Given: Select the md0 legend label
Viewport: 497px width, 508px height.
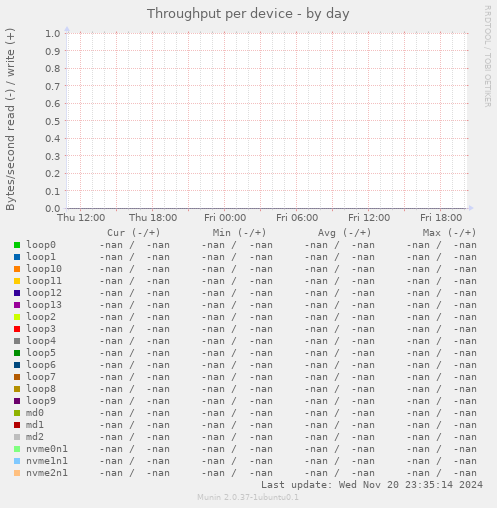Looking at the screenshot, I should click(x=35, y=413).
